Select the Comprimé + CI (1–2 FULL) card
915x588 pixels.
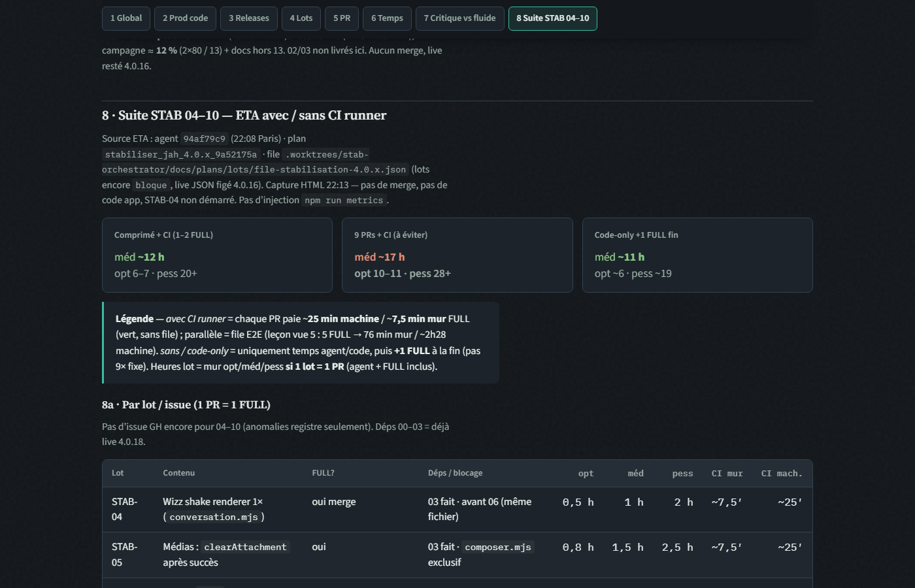coord(217,255)
